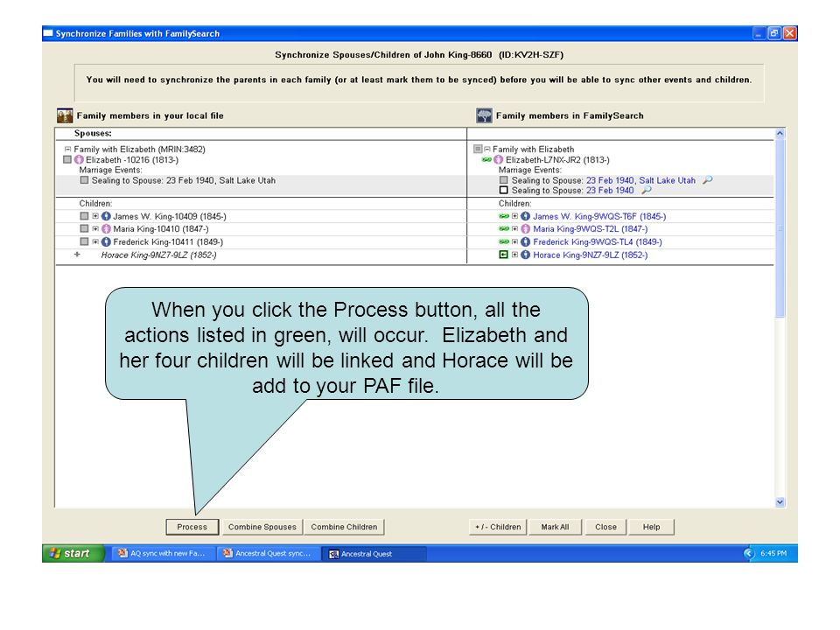Open the Windows start button
Viewport: 840px width, 630px height.
(x=73, y=553)
